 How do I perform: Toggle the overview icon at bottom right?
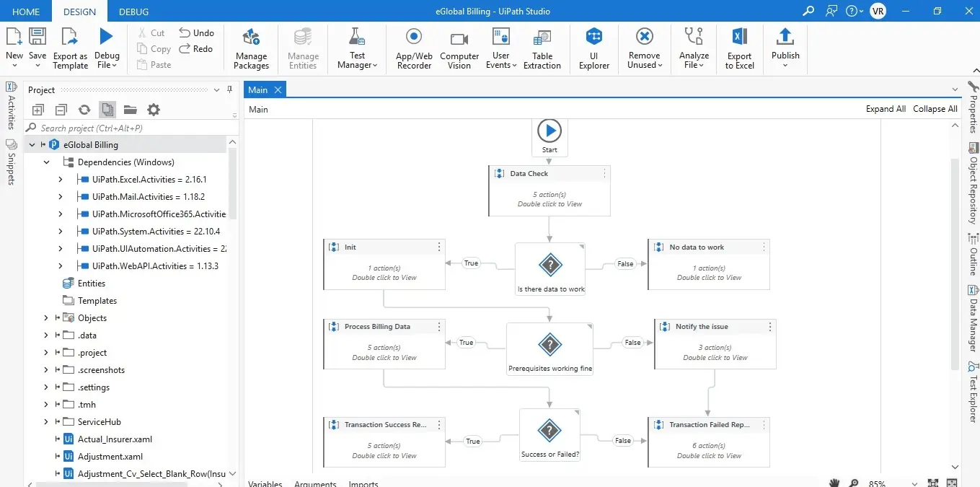pos(952,483)
